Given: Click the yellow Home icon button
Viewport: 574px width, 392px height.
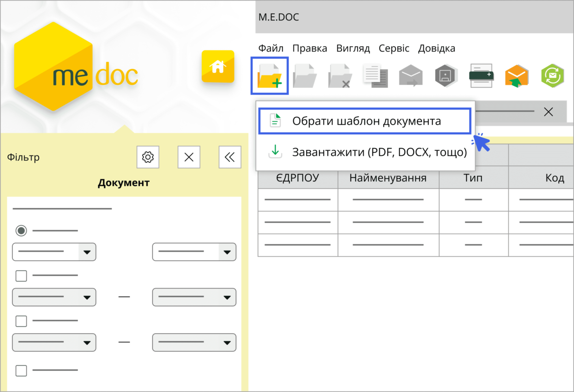Looking at the screenshot, I should 218,66.
